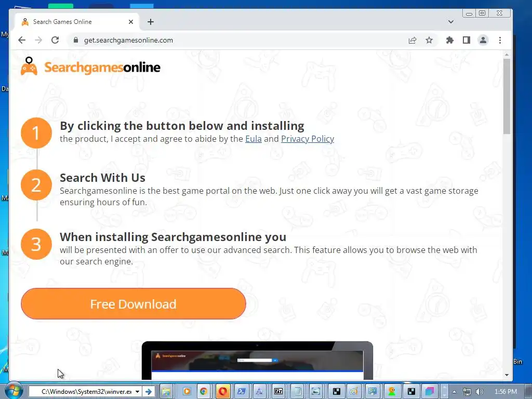This screenshot has width=532, height=399.
Task: Open the Chrome profile avatar
Action: tap(483, 40)
